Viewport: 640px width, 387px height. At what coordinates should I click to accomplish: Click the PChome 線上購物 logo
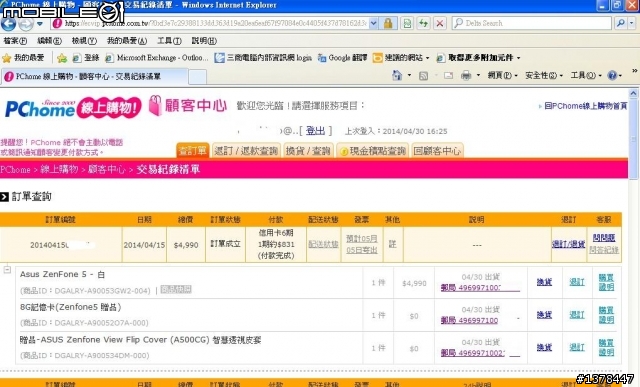click(x=73, y=108)
